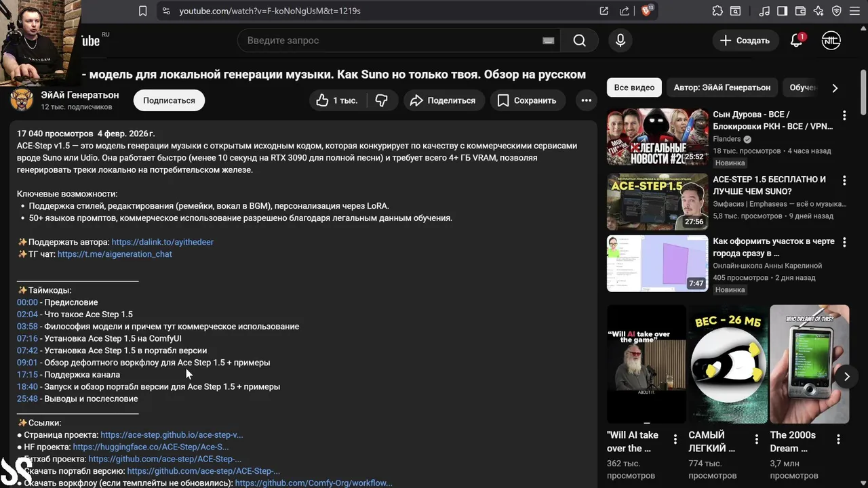
Task: Open options for The 2000s Dream Short
Action: coord(837,439)
